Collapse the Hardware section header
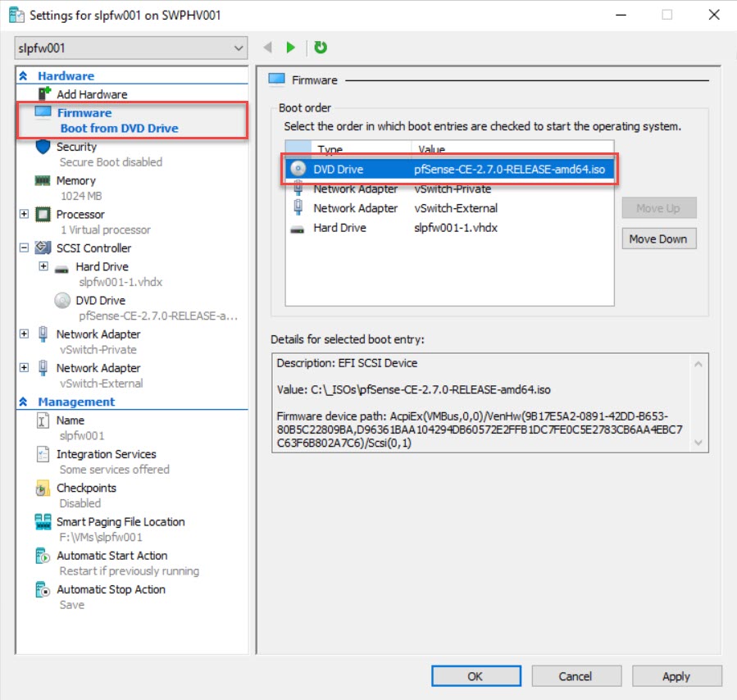737x700 pixels. click(x=24, y=76)
